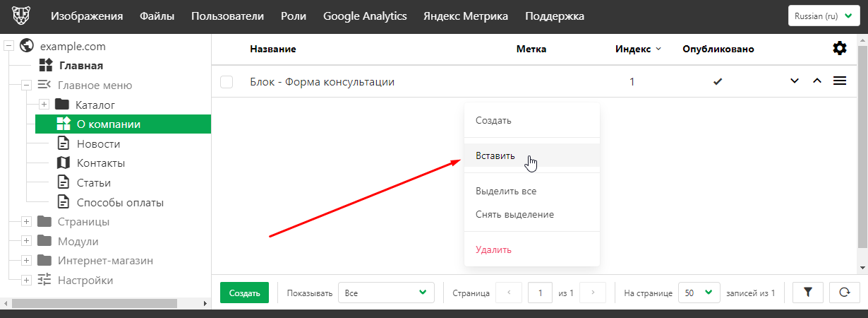Click the page number input field
Viewport: 868px width, 318px height.
click(540, 293)
